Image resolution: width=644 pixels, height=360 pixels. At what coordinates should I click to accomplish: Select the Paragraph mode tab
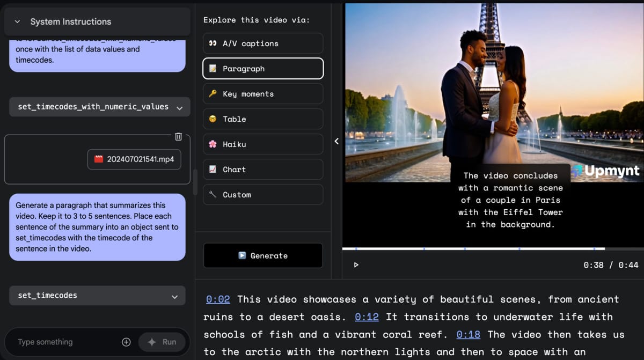pos(263,68)
